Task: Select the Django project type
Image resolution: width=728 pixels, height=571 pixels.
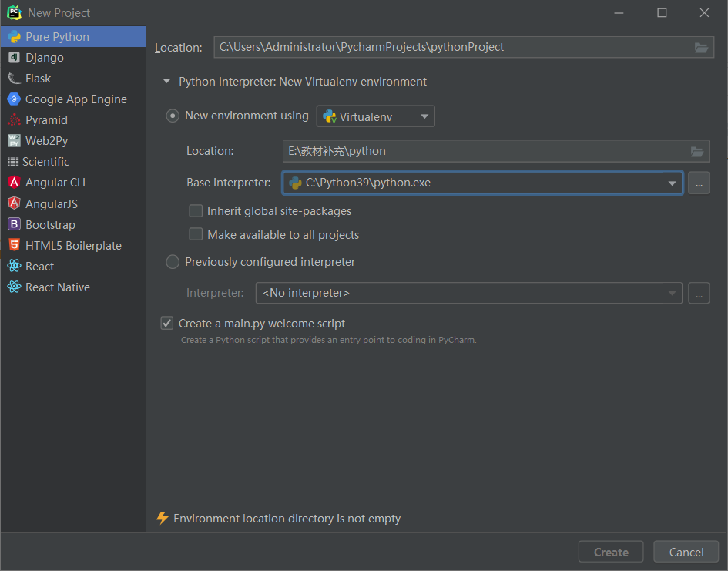Action: coord(73,58)
